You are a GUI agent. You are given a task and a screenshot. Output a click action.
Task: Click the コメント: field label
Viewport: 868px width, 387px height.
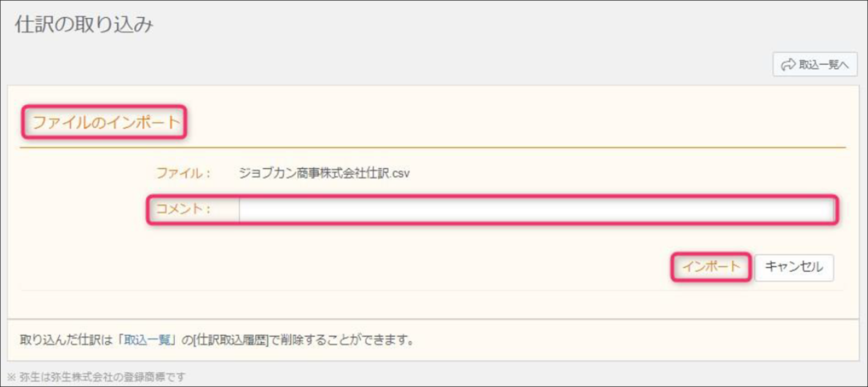click(x=183, y=209)
